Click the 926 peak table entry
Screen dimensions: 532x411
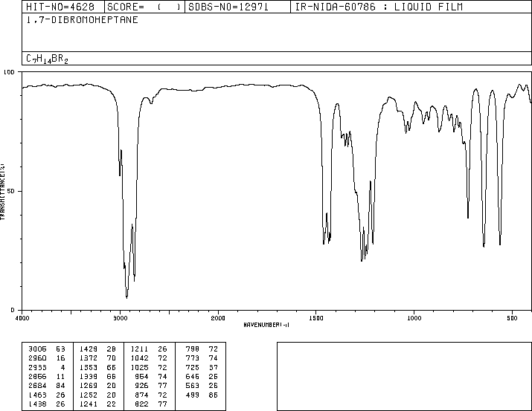pos(142,386)
